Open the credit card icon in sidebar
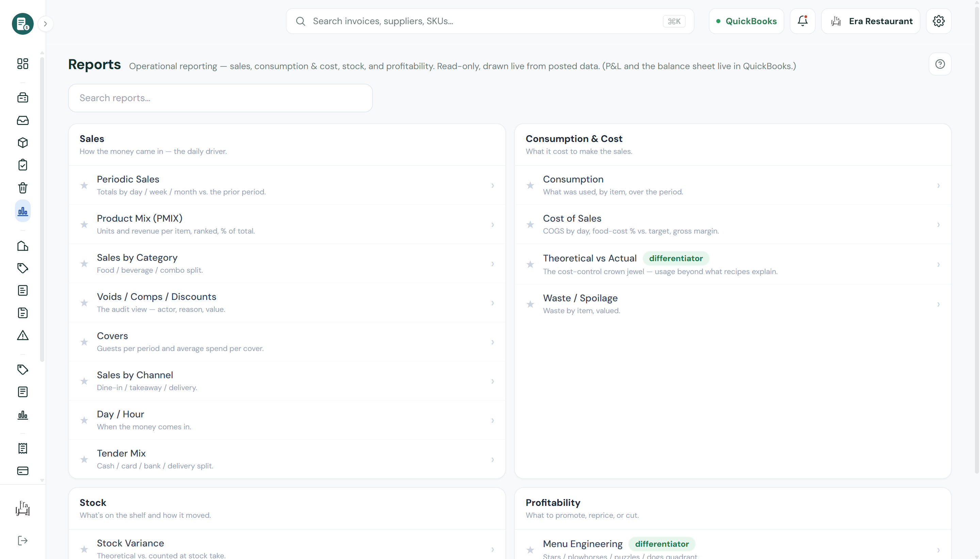This screenshot has height=559, width=980. coord(23,471)
